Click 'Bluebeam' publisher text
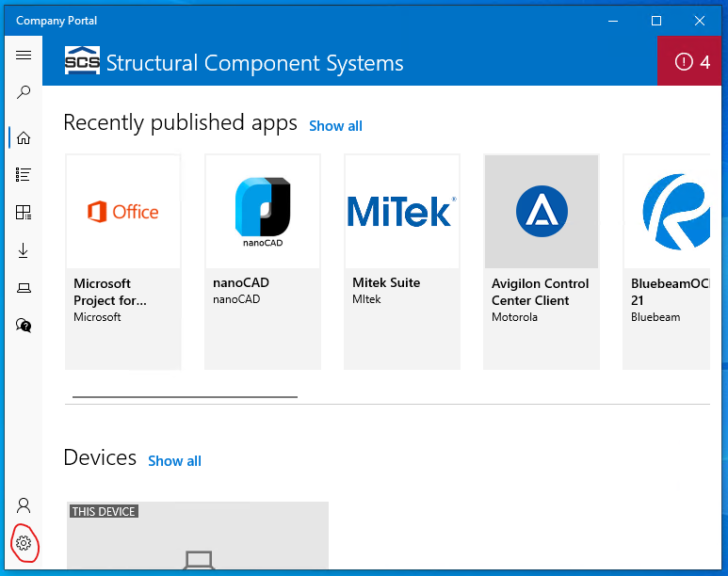 [x=655, y=317]
